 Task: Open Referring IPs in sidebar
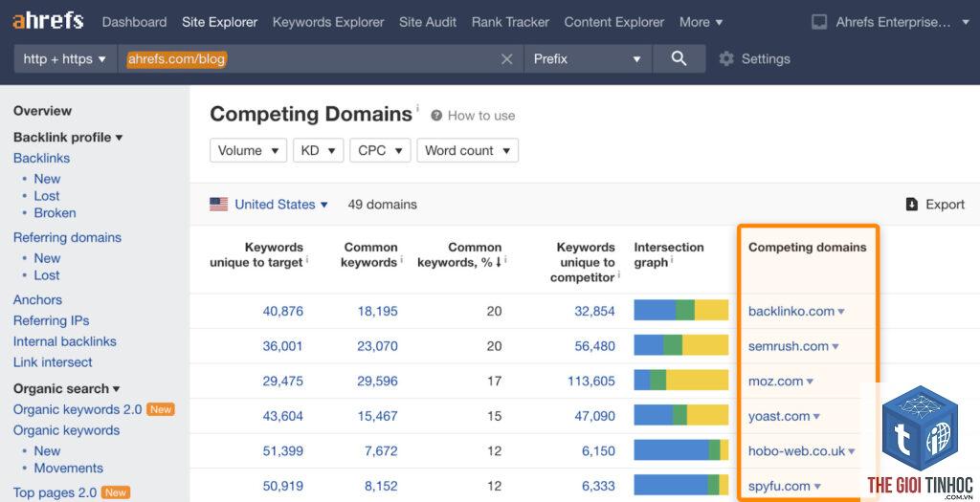(52, 320)
